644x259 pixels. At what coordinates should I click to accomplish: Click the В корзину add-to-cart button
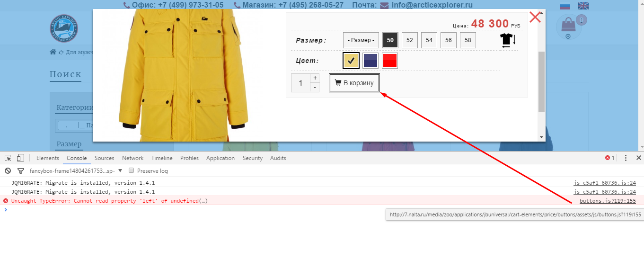tap(354, 83)
